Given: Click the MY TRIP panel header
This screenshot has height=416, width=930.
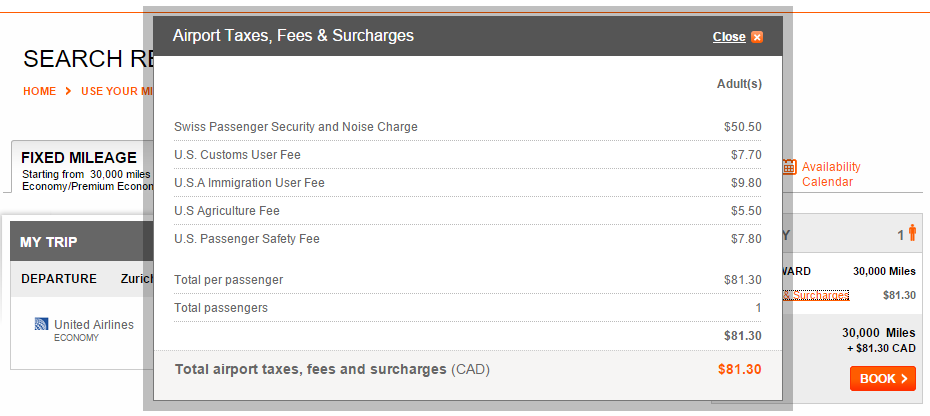Looking at the screenshot, I should (77, 242).
